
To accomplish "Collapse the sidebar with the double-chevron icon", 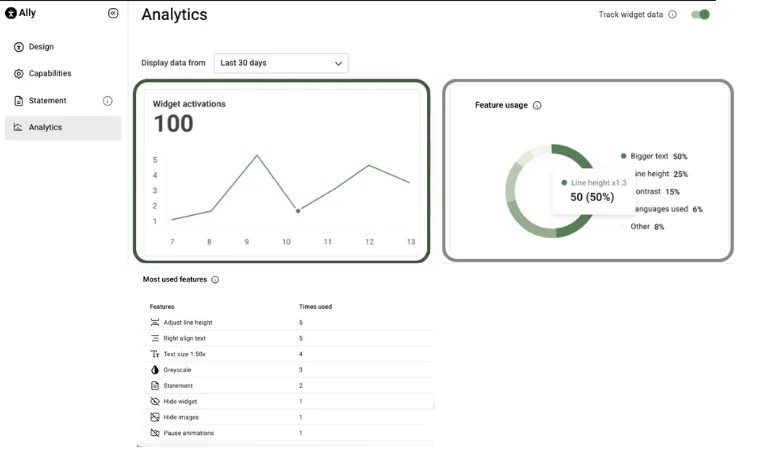I will pos(113,13).
